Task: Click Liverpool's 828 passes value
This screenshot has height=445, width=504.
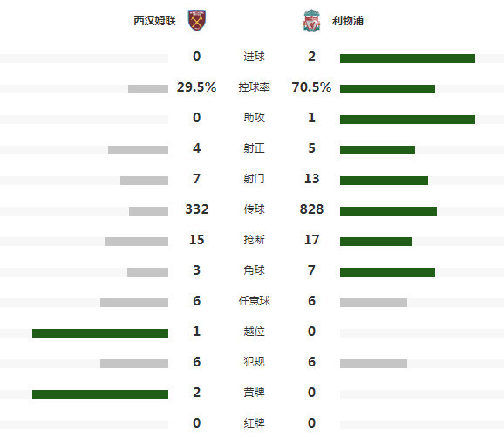Action: click(311, 209)
